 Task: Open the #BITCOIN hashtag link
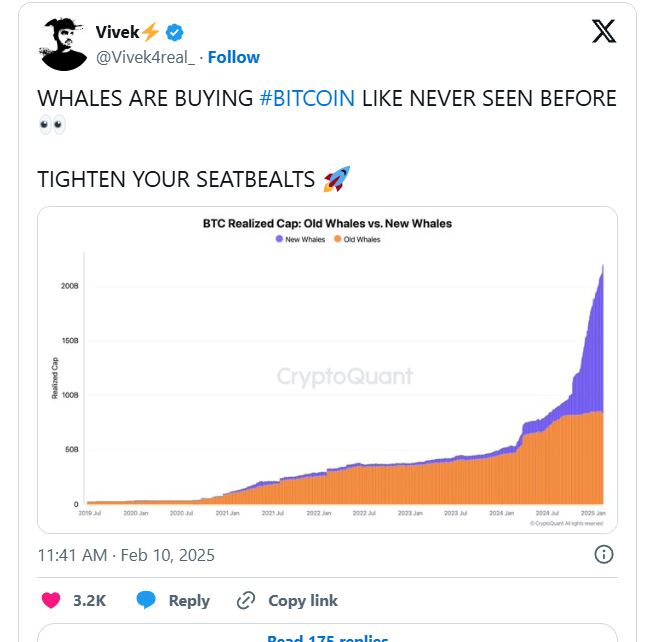(307, 98)
